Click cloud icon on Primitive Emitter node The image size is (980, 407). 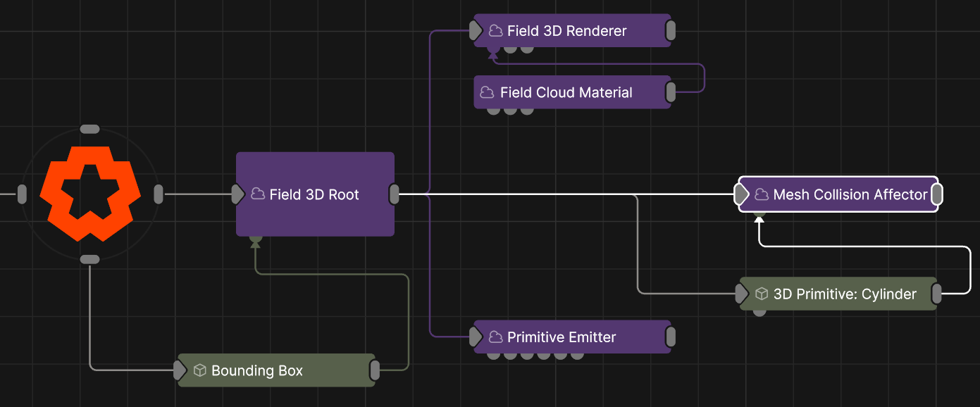click(495, 337)
